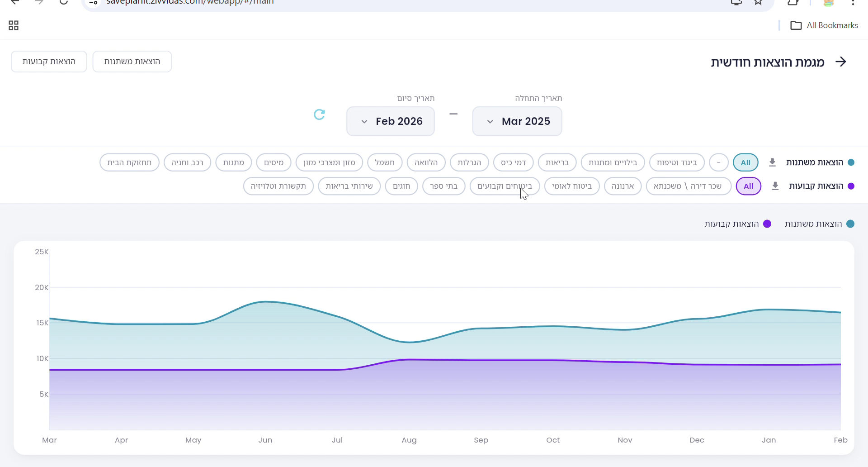
Task: Click the back arrow next to the page title
Action: pyautogui.click(x=840, y=62)
